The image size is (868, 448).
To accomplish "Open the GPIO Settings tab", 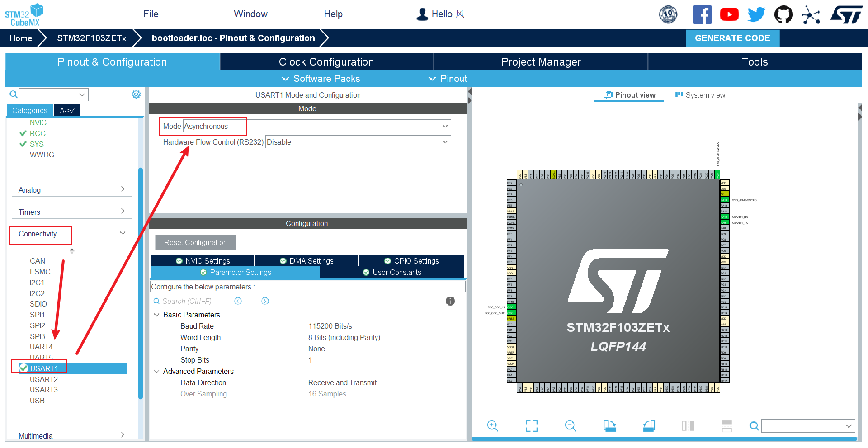I will point(411,261).
